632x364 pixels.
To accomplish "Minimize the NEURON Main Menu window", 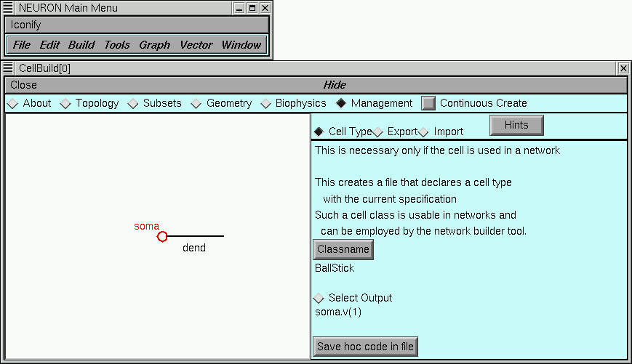I will click(239, 8).
